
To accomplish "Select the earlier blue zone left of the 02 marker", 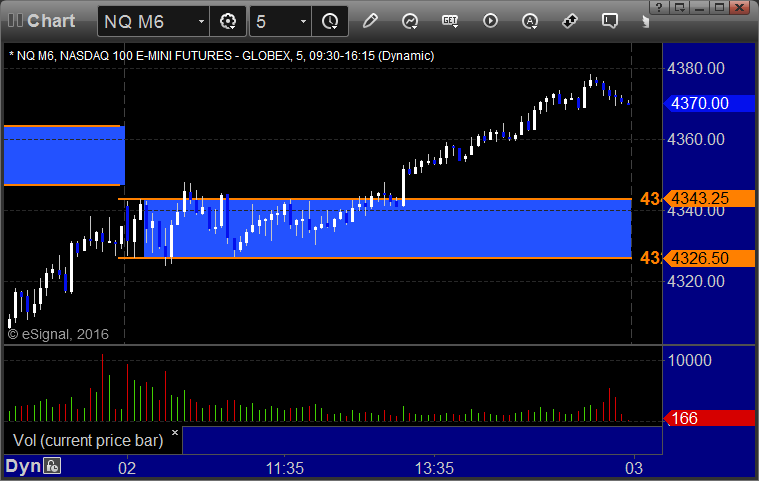I will (x=64, y=155).
